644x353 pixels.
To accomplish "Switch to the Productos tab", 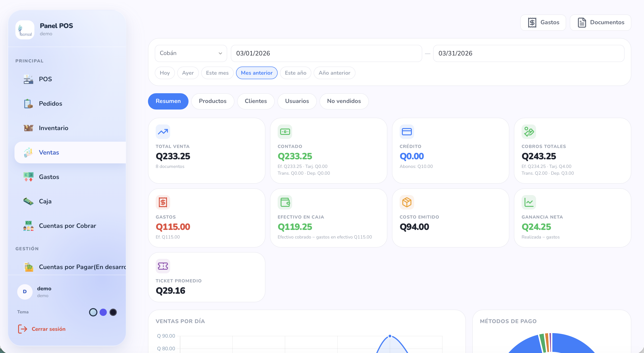I will click(x=212, y=101).
